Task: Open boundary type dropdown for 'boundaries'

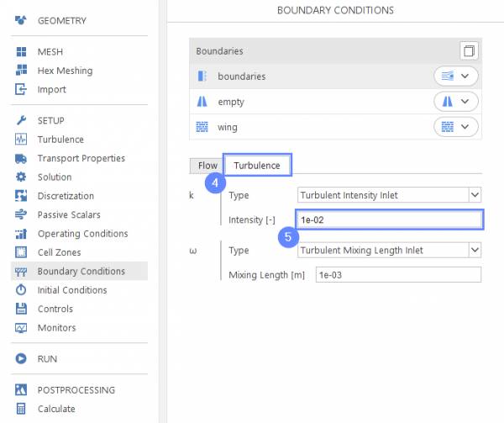Action: coord(456,77)
